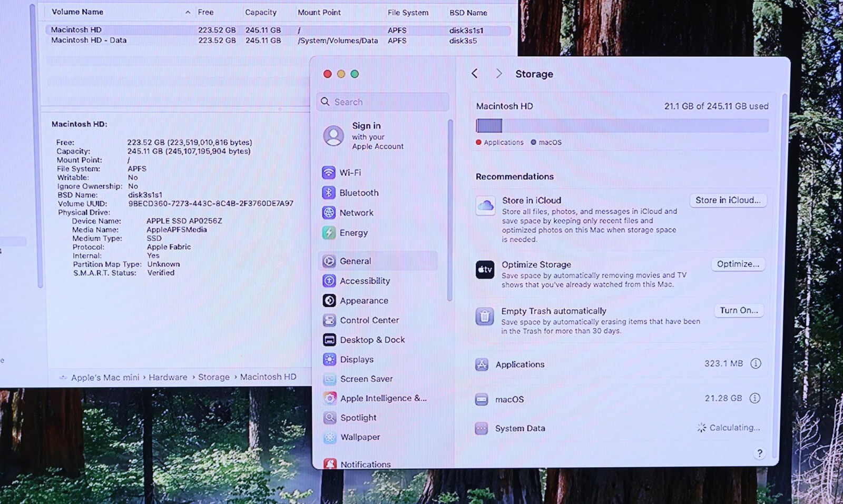Open the Screen Saver icon
Viewport: 843px width, 504px height.
329,379
